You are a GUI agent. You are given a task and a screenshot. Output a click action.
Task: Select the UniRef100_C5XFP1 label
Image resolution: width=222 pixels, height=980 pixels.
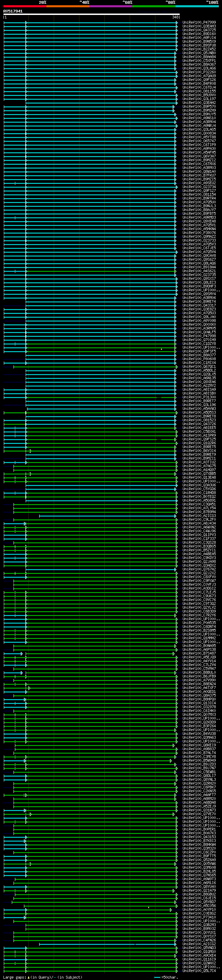[199, 60]
